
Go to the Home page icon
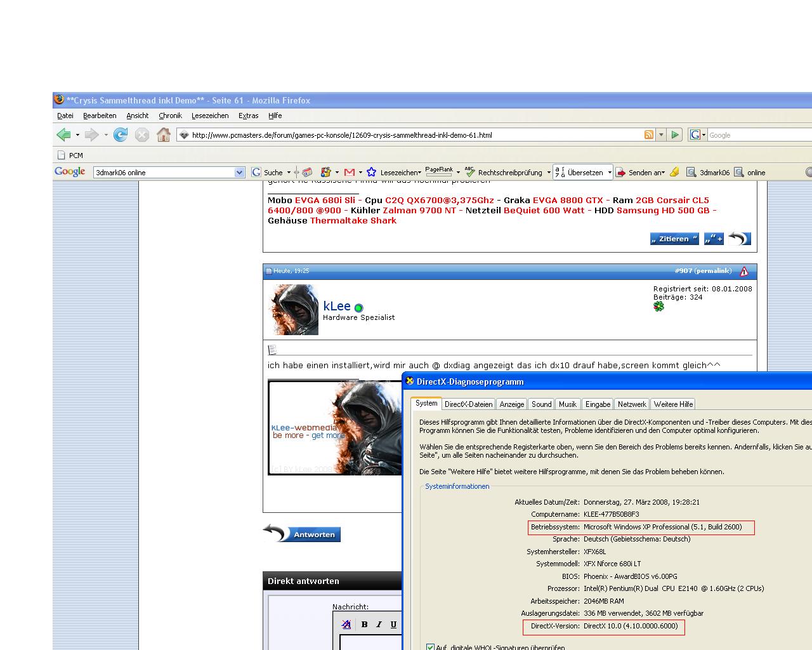point(164,135)
